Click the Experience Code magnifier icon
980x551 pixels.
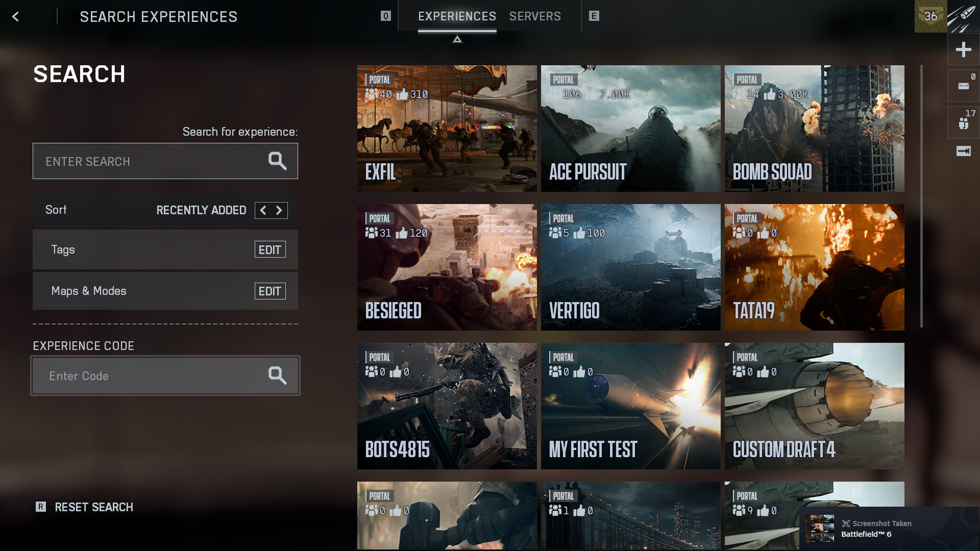tap(277, 375)
